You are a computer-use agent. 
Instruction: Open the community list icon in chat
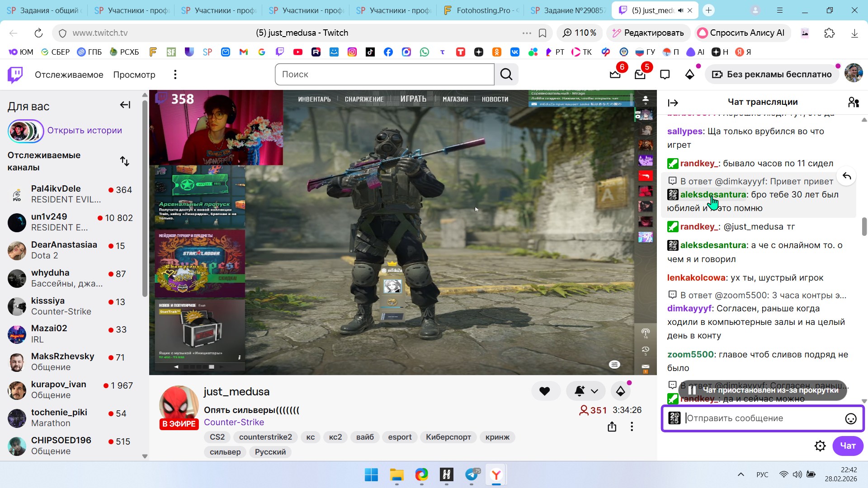pos(853,103)
